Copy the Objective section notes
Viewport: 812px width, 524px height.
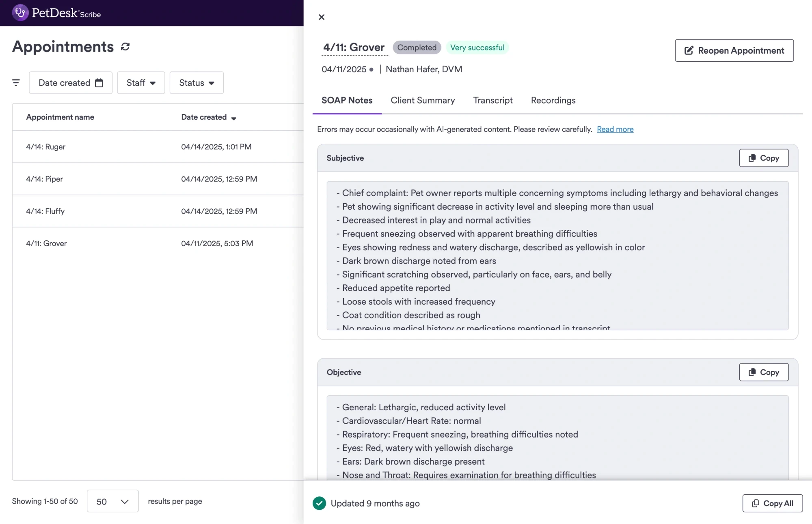(763, 372)
